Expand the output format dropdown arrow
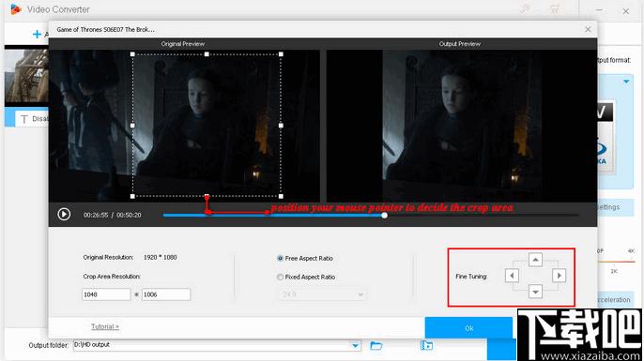Image resolution: width=644 pixels, height=361 pixels. (x=626, y=82)
